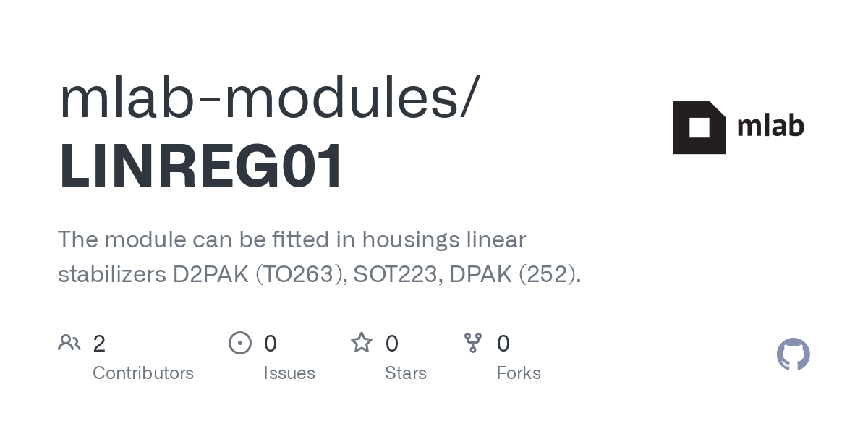Screen dimensions: 868x434
Task: Click the mlab wordmark text
Action: [x=770, y=127]
